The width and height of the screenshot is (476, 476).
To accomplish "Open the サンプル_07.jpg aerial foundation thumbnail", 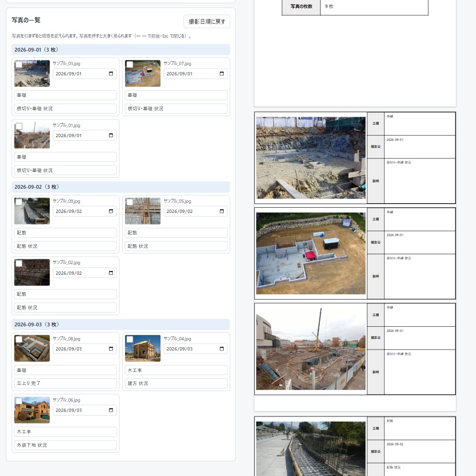I will (143, 73).
